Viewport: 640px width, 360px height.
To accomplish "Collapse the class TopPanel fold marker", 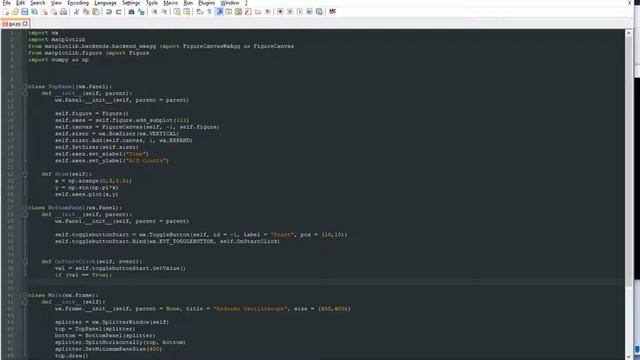I will click(25, 87).
